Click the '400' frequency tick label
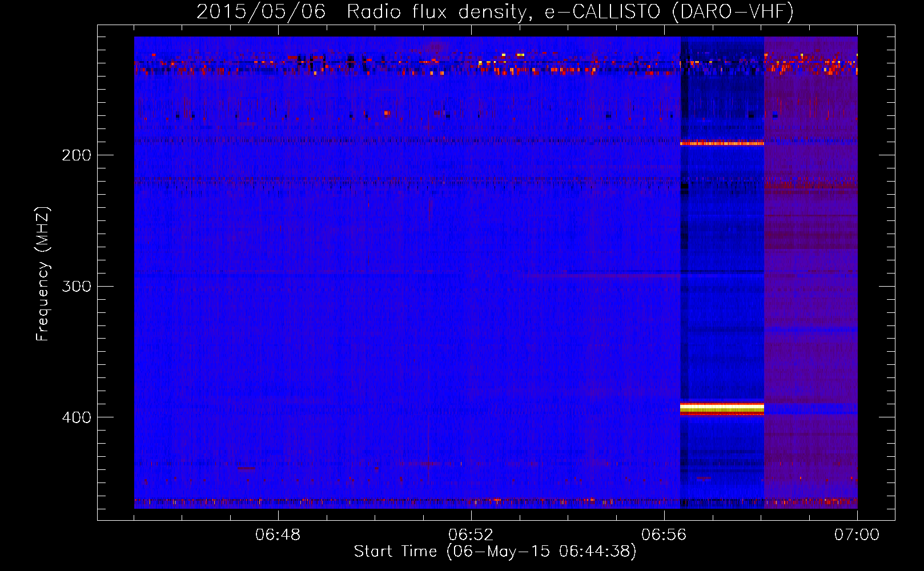The width and height of the screenshot is (924, 571). (x=77, y=417)
